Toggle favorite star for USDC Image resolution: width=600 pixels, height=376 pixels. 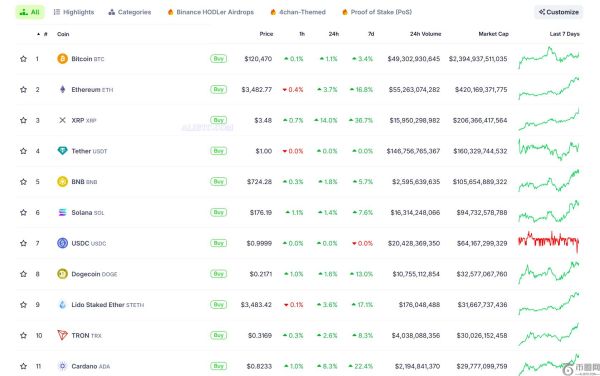coord(23,243)
